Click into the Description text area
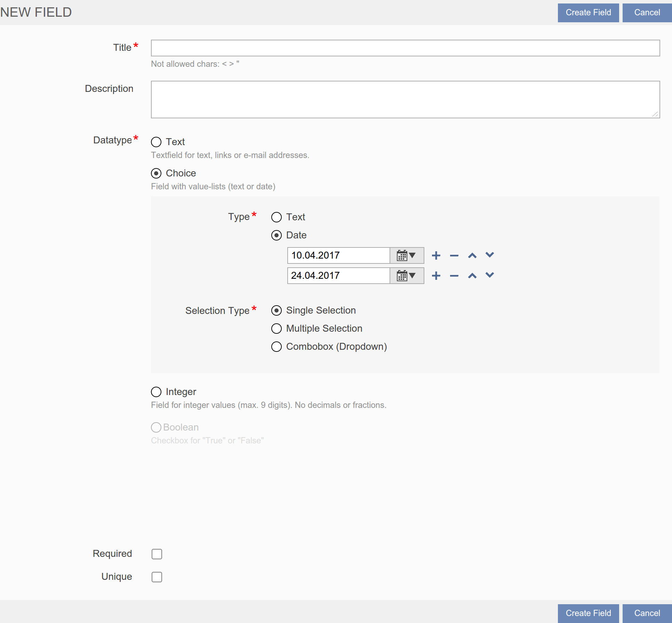672x623 pixels. coord(405,100)
